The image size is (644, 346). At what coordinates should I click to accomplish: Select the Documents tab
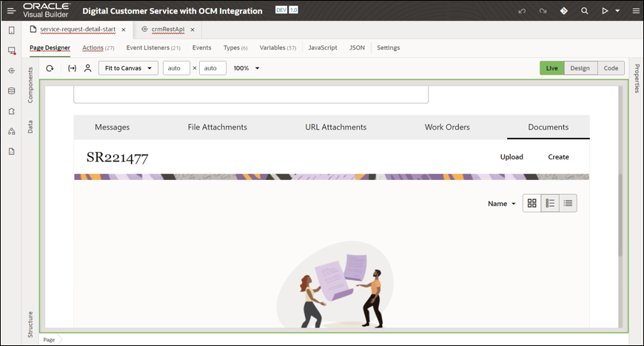tap(549, 127)
